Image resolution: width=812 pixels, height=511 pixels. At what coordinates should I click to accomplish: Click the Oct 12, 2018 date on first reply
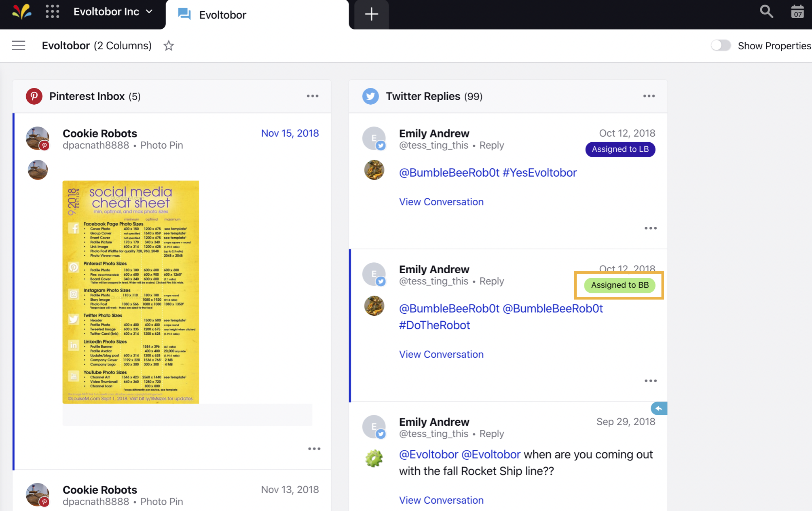tap(627, 133)
